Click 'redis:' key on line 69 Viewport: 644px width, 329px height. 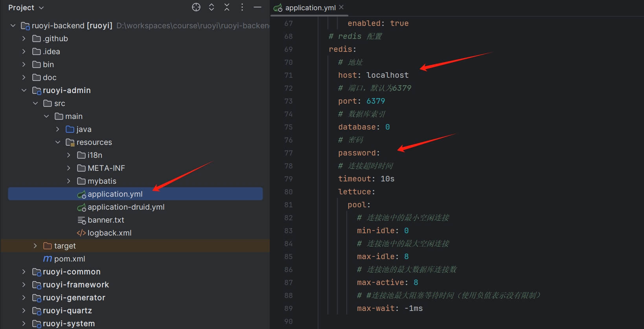[x=342, y=49]
